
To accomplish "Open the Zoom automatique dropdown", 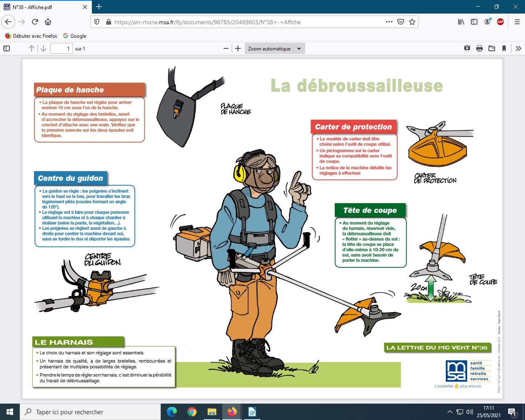I will click(x=274, y=48).
